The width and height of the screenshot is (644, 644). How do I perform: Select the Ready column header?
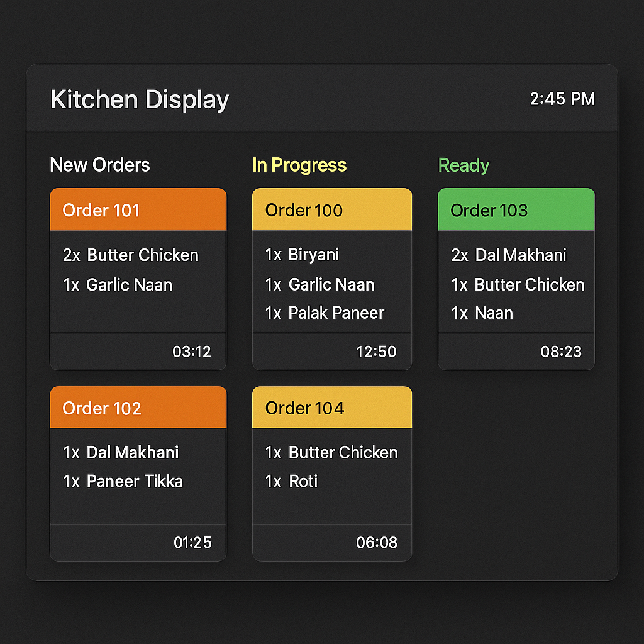click(x=464, y=165)
